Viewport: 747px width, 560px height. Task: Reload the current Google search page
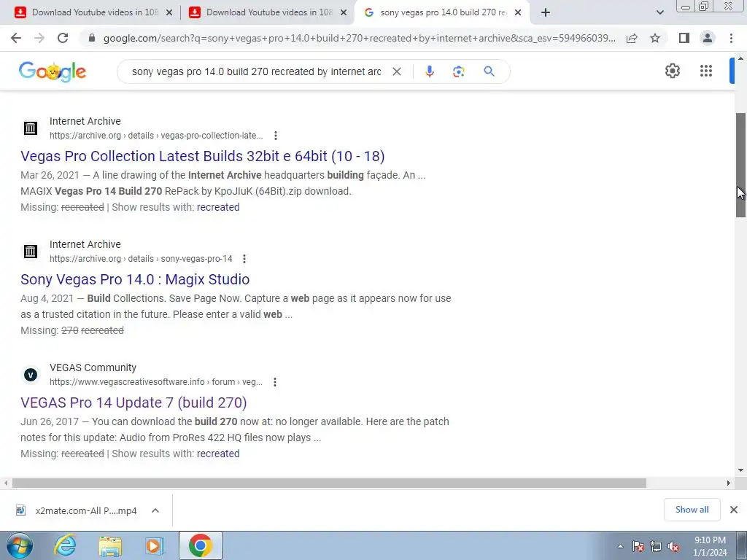(x=63, y=38)
